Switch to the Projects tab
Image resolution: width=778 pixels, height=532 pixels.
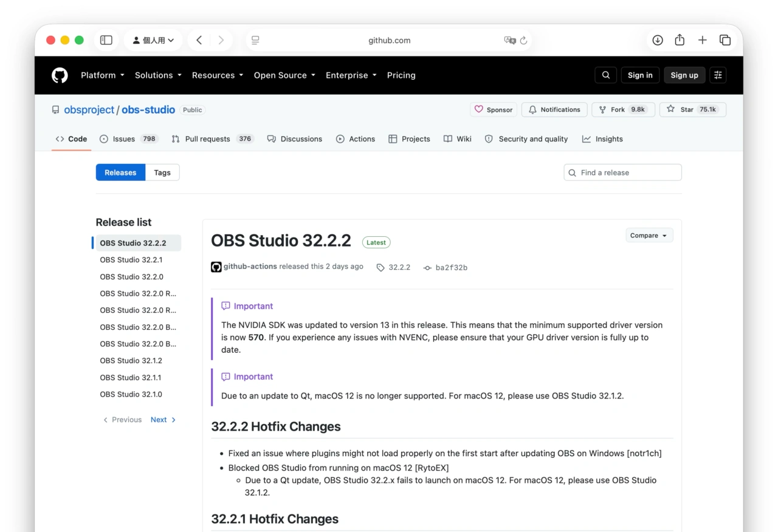[409, 139]
